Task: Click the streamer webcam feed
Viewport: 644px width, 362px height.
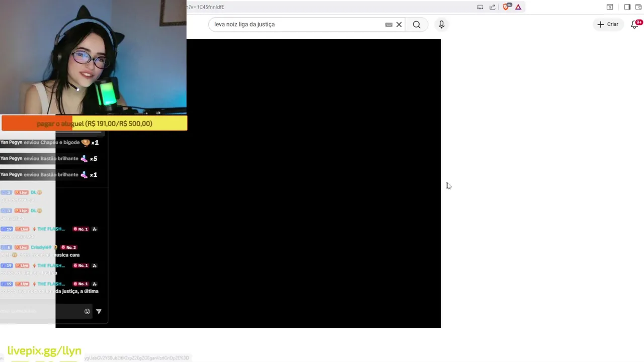Action: pos(93,57)
